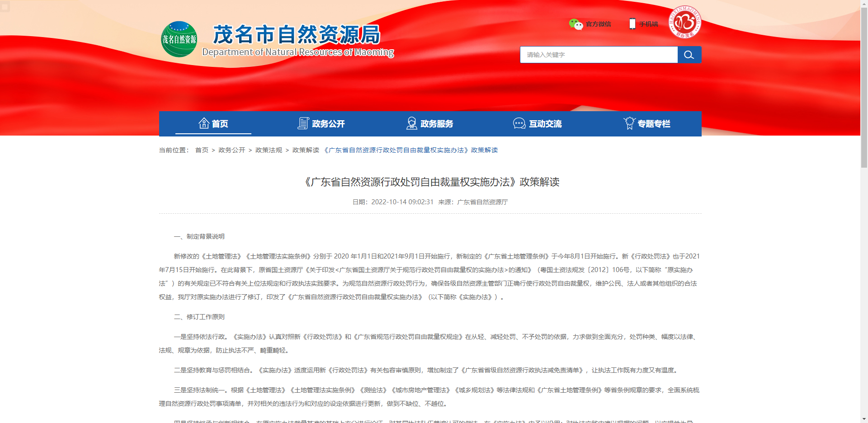Viewport: 868px width, 423px height.
Task: Click the 专题专栏 award icon
Action: coord(628,122)
